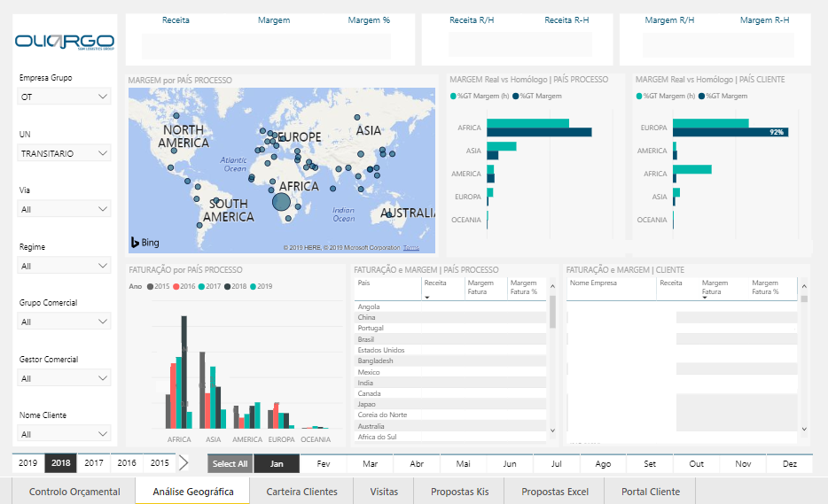Click Angola row in country table
The height and width of the screenshot is (504, 828).
[x=371, y=306]
